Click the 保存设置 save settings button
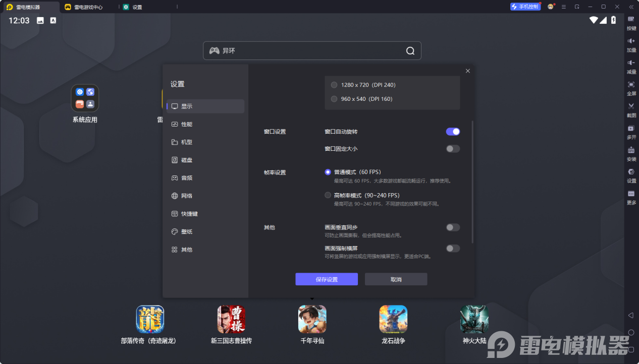This screenshot has width=639, height=364. click(327, 279)
